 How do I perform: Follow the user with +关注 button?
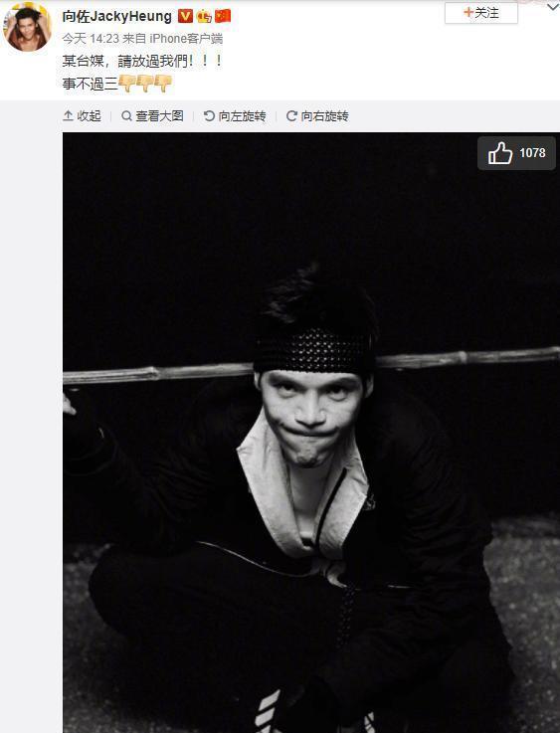[x=481, y=13]
